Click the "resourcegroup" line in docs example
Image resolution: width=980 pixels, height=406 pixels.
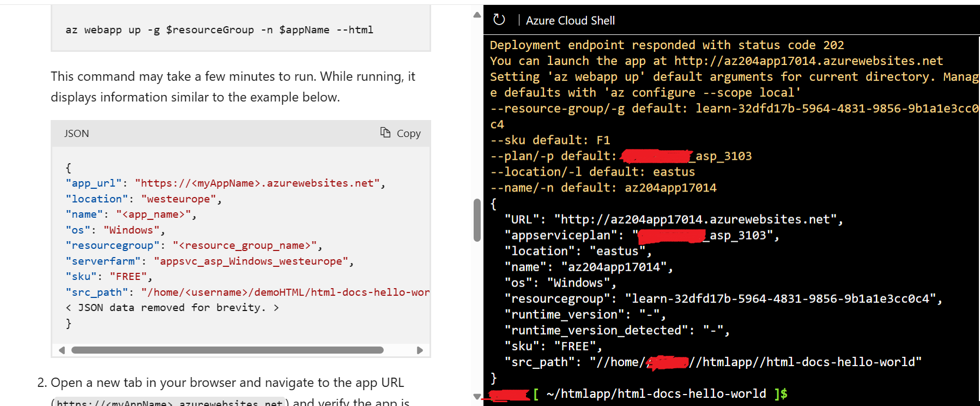coord(194,246)
